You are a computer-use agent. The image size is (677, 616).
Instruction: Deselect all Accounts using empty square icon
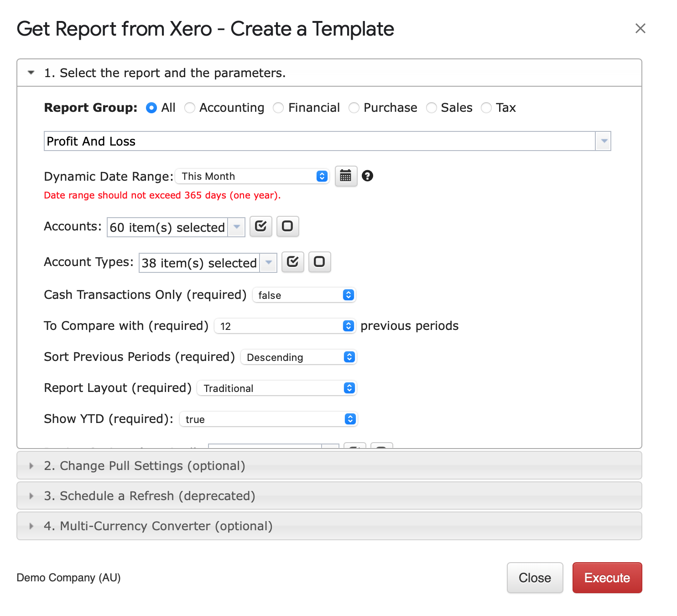[x=287, y=226]
